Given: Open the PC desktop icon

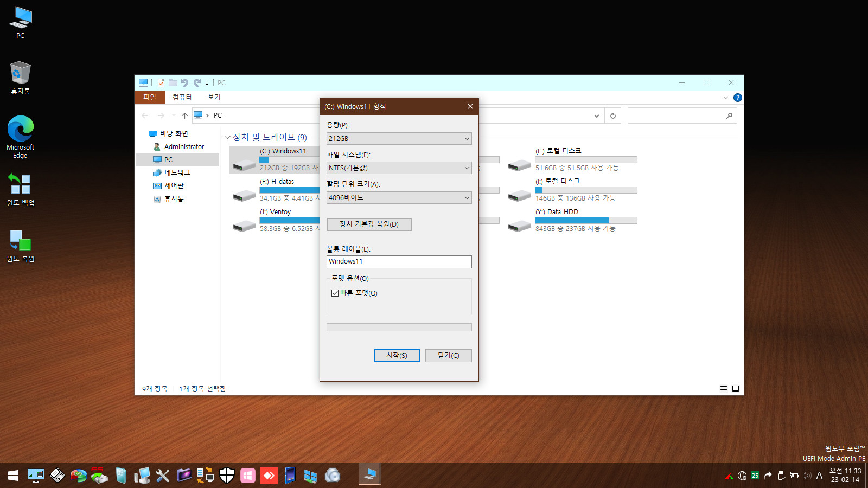Looking at the screenshot, I should pyautogui.click(x=21, y=23).
